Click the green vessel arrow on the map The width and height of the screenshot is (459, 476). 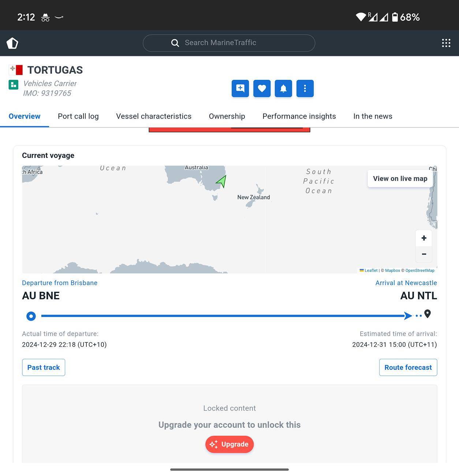[222, 181]
